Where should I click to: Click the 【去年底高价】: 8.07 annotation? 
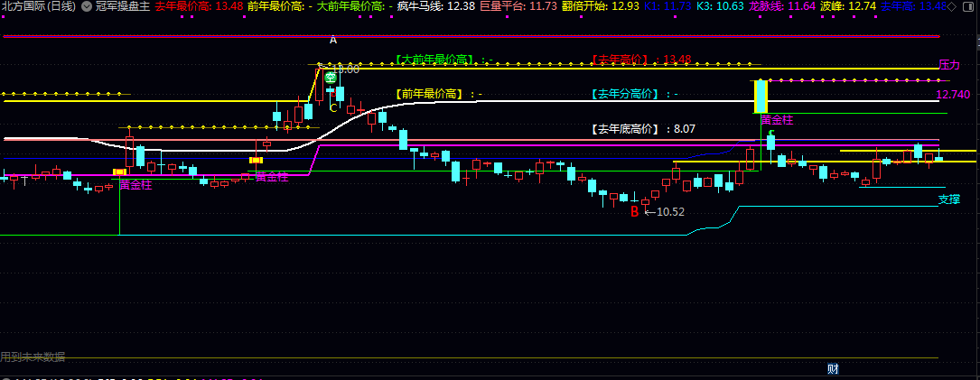pyautogui.click(x=642, y=129)
